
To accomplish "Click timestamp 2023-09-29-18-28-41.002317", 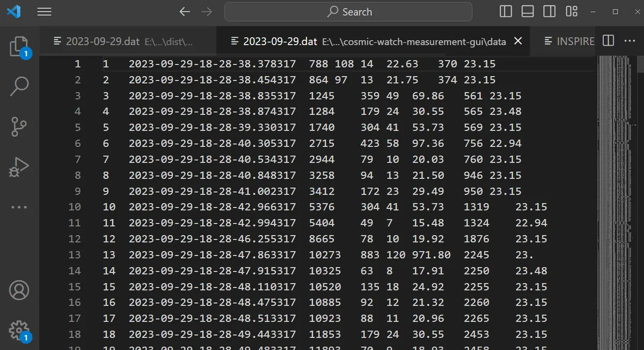I will click(x=212, y=191).
